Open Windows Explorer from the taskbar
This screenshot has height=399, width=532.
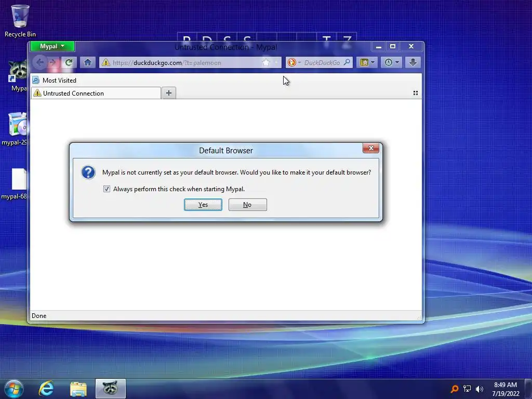point(78,389)
